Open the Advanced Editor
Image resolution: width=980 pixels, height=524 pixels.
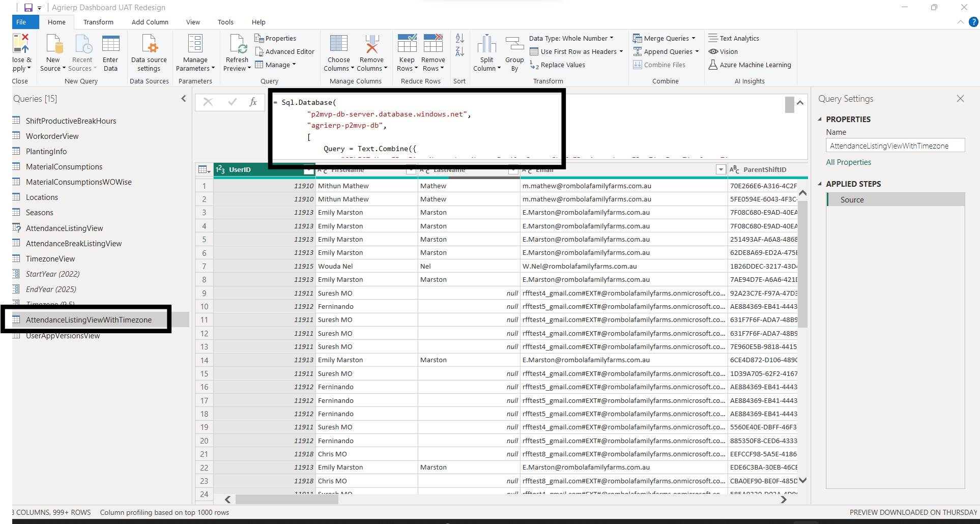tap(284, 51)
